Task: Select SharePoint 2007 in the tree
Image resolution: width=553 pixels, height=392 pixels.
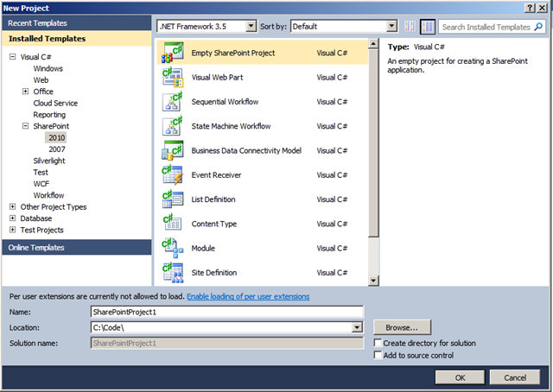Action: click(57, 149)
